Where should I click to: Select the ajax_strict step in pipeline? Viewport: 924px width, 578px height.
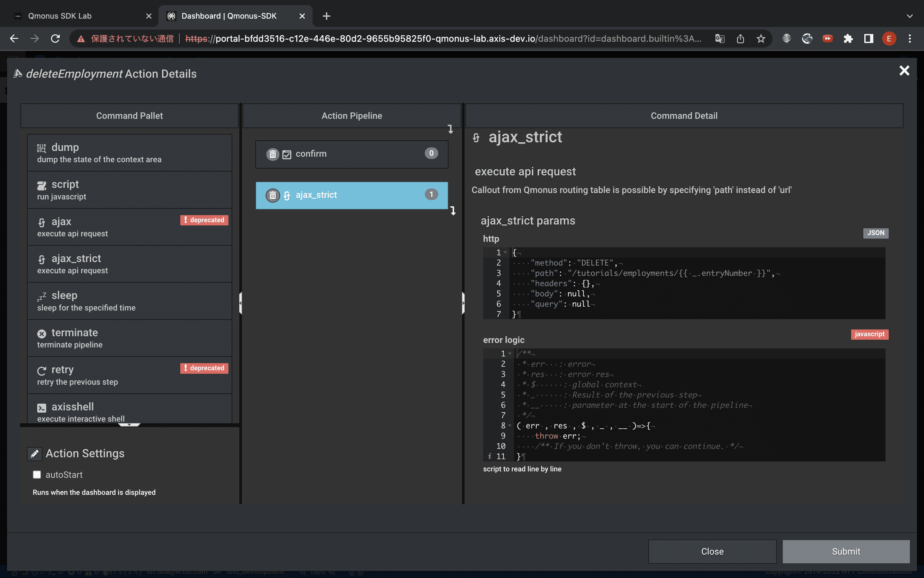352,195
